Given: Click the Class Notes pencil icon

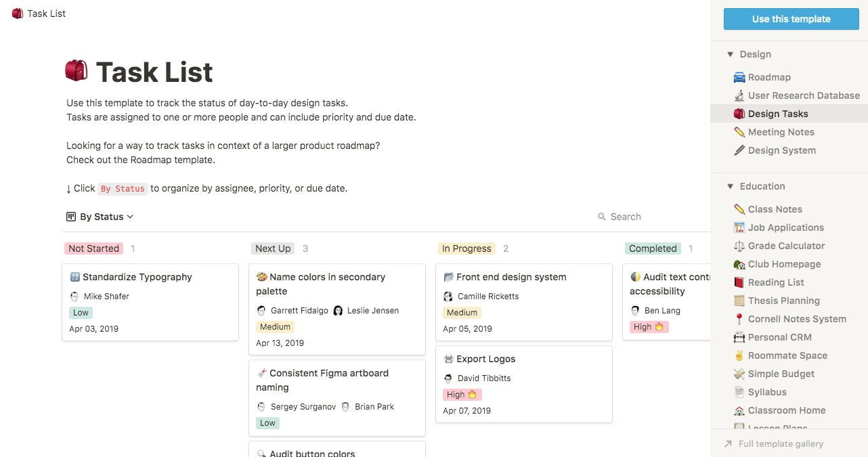Looking at the screenshot, I should 737,209.
